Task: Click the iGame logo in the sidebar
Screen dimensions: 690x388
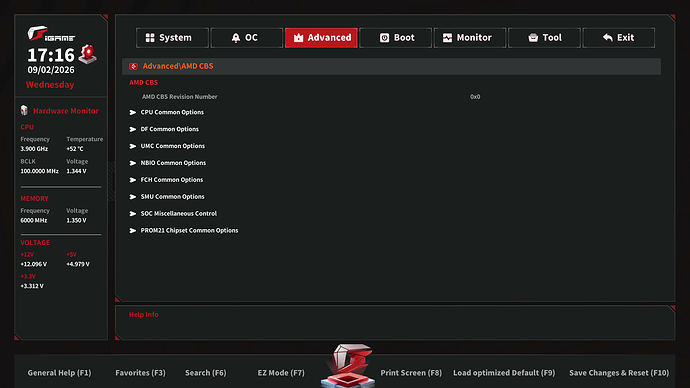Action: point(51,34)
